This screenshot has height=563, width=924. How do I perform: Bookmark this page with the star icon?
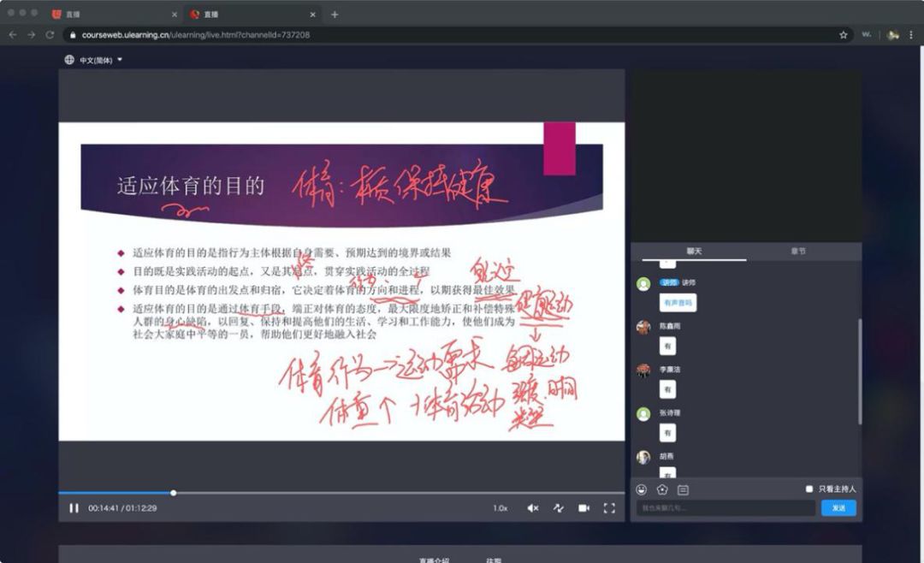tap(844, 35)
